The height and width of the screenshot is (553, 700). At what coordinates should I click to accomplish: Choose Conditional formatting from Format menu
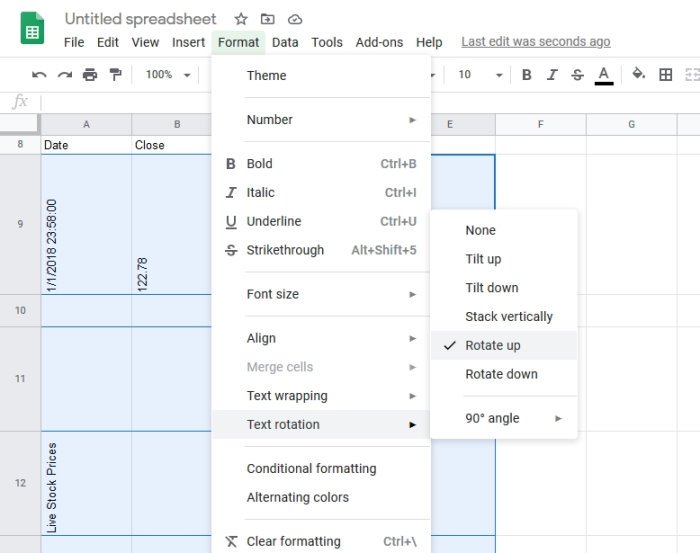(311, 468)
